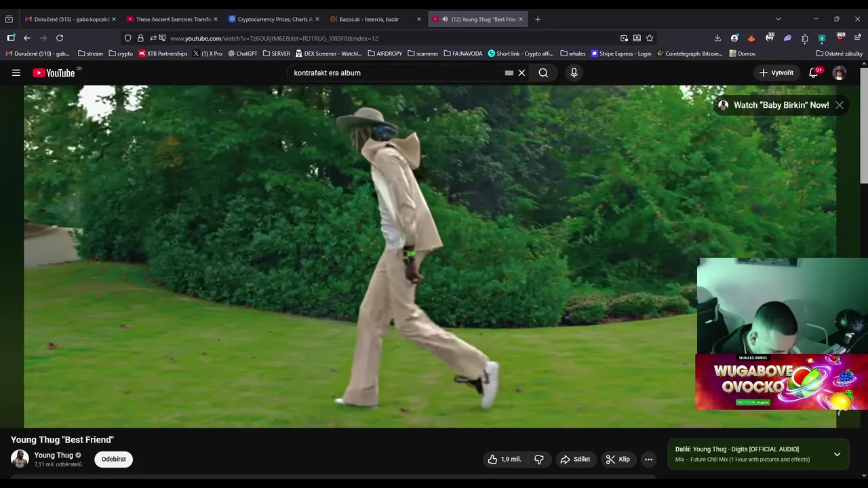
Task: Reload the page in the browser
Action: coord(60,38)
